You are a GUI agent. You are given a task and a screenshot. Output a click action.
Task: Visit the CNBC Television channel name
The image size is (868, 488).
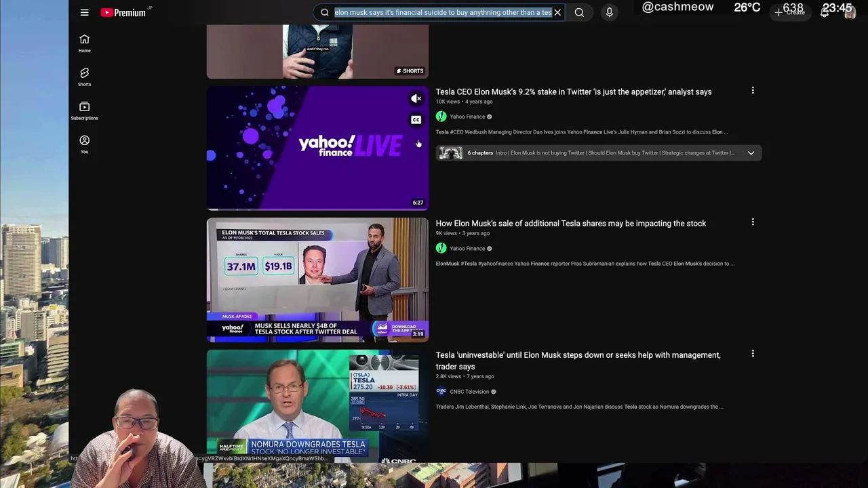[x=469, y=392]
